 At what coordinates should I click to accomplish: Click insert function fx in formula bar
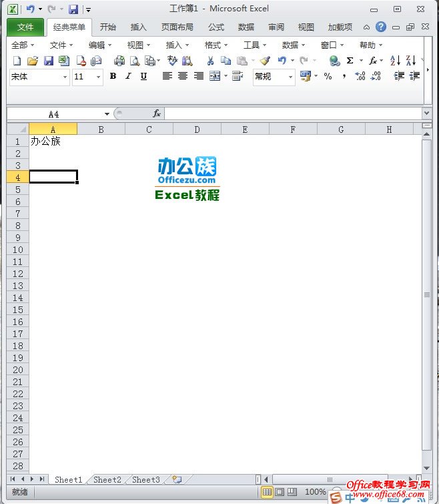157,113
